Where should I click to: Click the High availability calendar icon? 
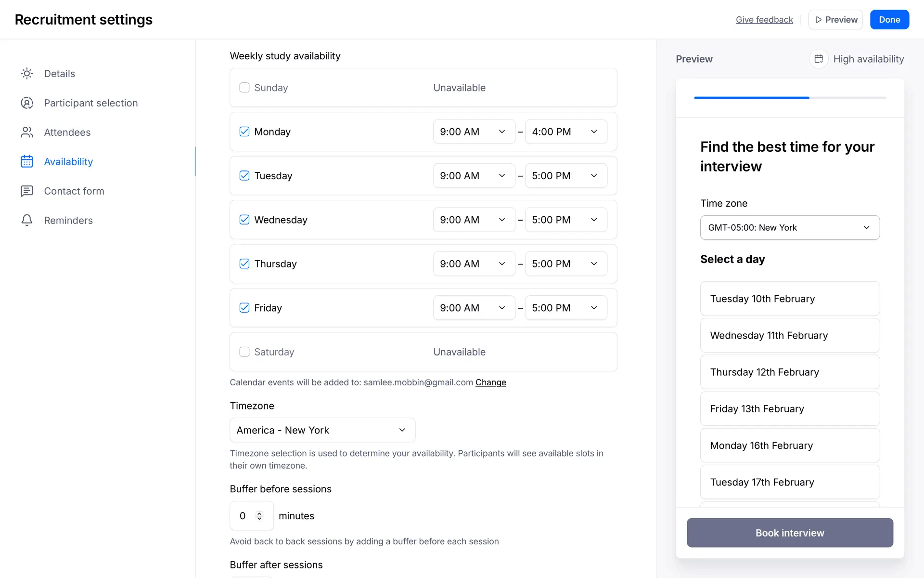(818, 59)
